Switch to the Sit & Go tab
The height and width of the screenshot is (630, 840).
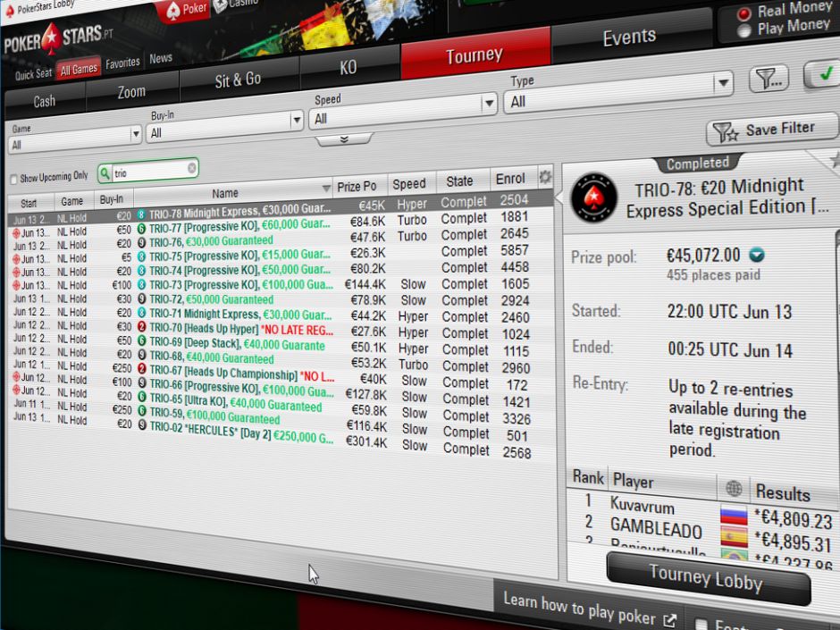239,80
